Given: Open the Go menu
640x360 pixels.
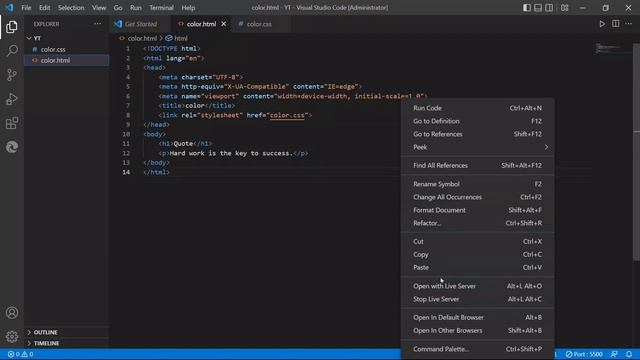Looking at the screenshot, I should point(118,8).
